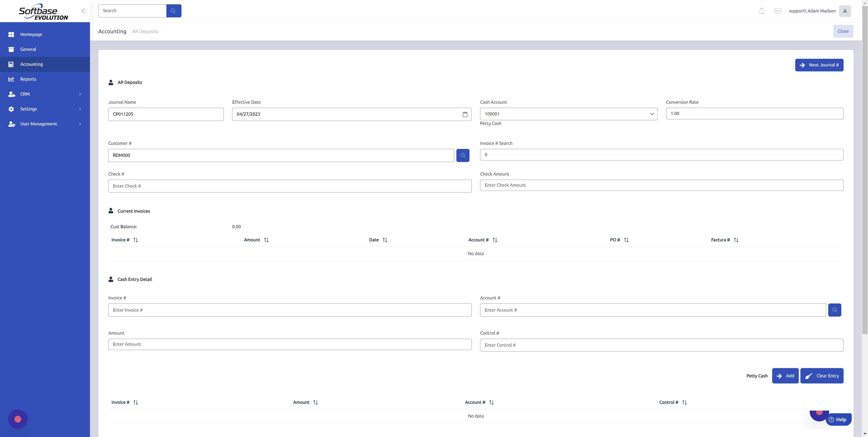Viewport: 868px width, 437px height.
Task: Click the Account # lookup magnifier
Action: (x=834, y=310)
